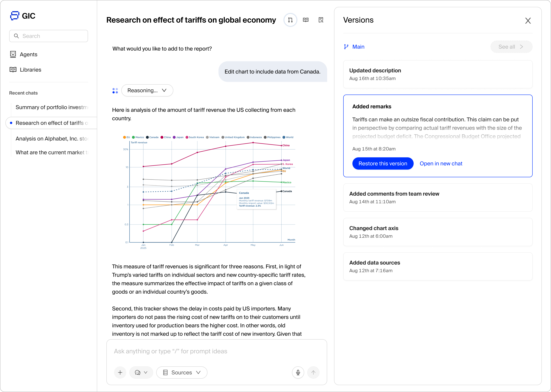The width and height of the screenshot is (551, 392).
Task: Open the Sources dropdown
Action: [x=182, y=372]
